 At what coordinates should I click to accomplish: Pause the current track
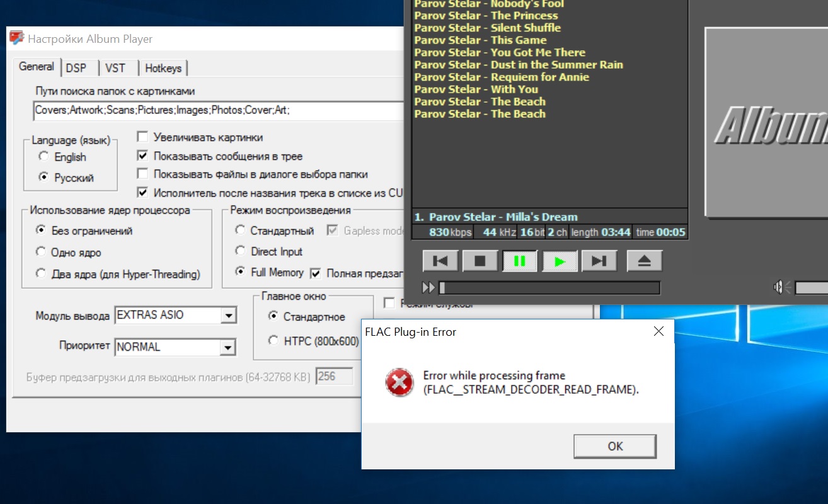point(520,260)
